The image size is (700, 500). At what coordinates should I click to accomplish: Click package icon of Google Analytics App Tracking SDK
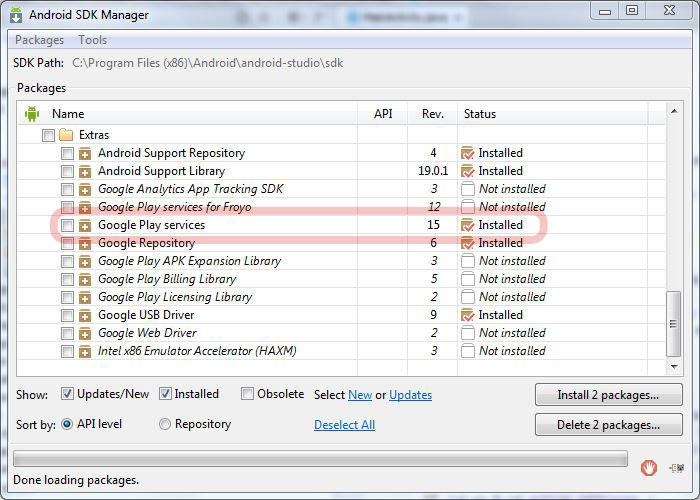click(x=85, y=189)
